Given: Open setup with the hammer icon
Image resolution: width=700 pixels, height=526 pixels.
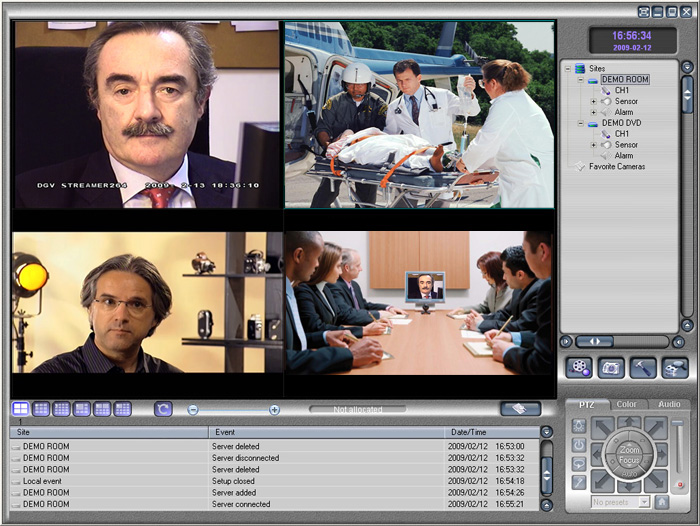Looking at the screenshot, I should tap(643, 368).
